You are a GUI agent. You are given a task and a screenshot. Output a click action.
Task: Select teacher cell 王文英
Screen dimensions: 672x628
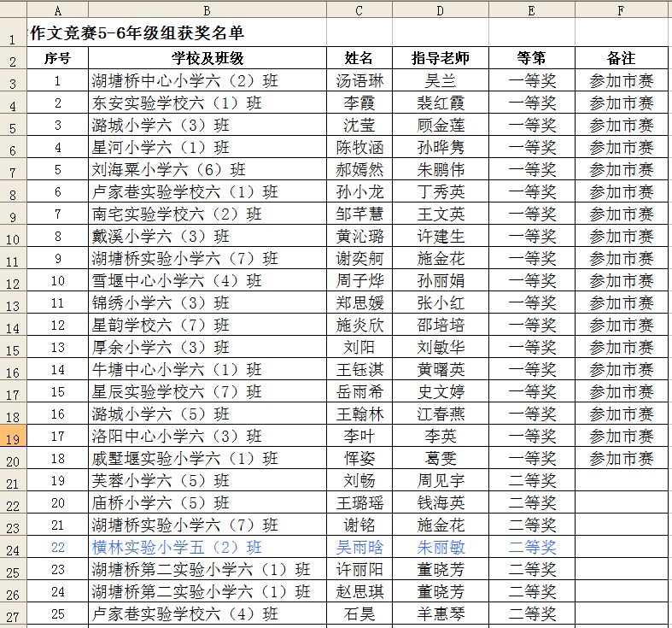coord(440,214)
